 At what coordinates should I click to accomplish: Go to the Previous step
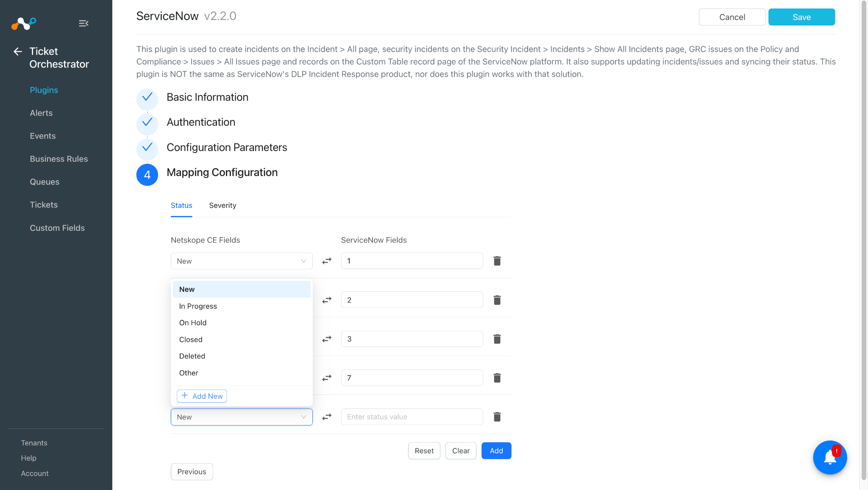(x=192, y=472)
